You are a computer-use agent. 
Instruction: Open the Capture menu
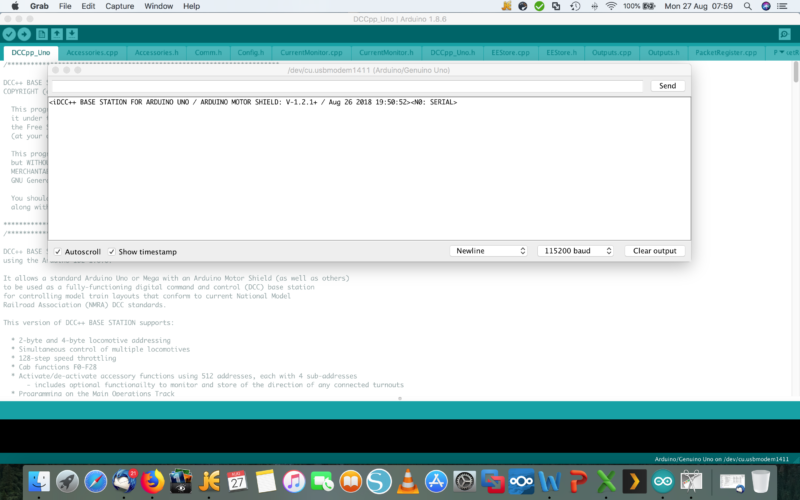(119, 6)
